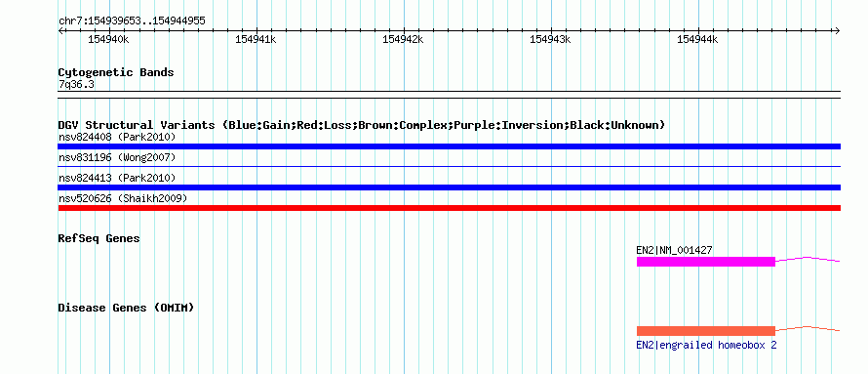Click the black 7q36.3 cytogenetic band line
The width and height of the screenshot is (868, 374).
tap(449, 95)
